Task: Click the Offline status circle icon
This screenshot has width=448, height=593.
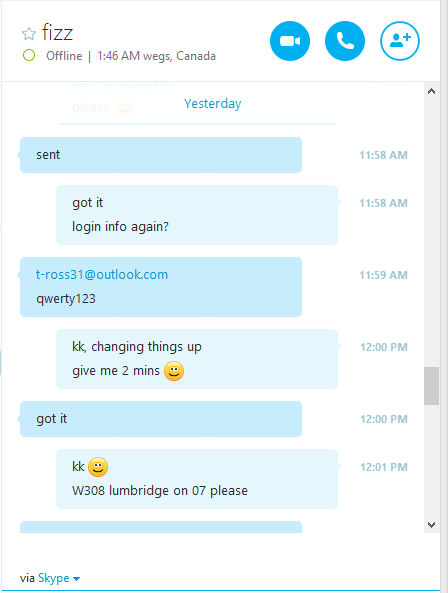Action: click(x=29, y=56)
